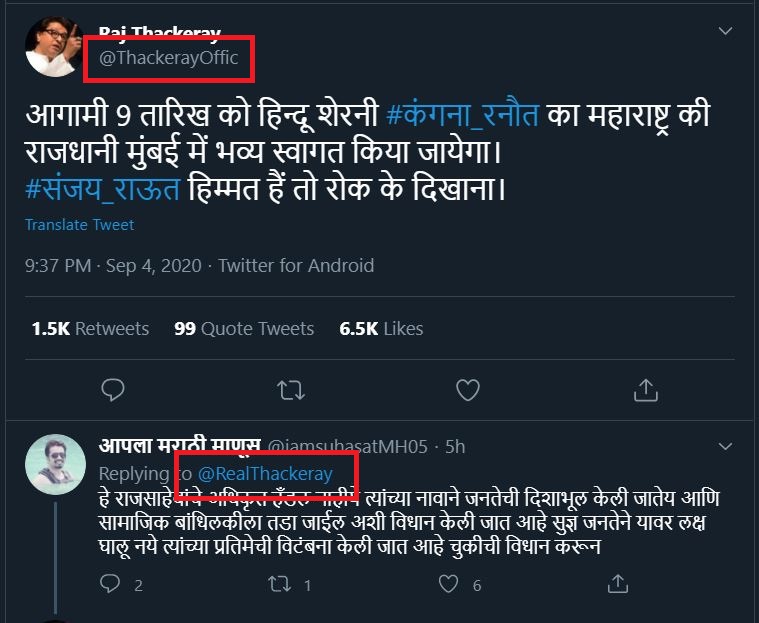Retweet the main Kangana Ranaut tweet
This screenshot has width=759, height=623.
[x=292, y=388]
